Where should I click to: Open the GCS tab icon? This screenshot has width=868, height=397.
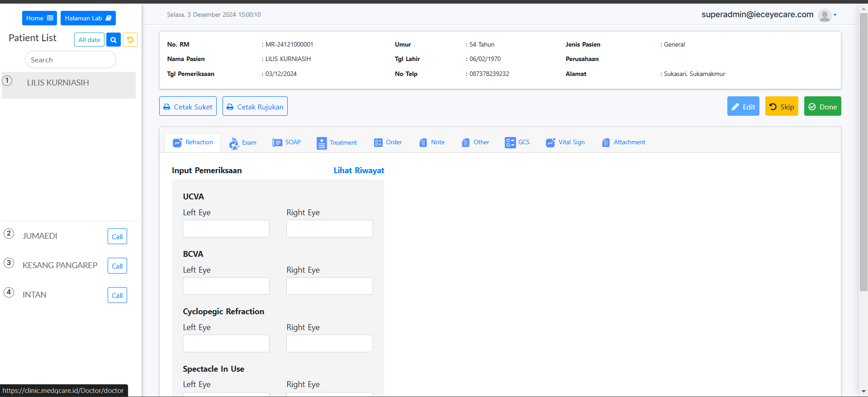[510, 142]
